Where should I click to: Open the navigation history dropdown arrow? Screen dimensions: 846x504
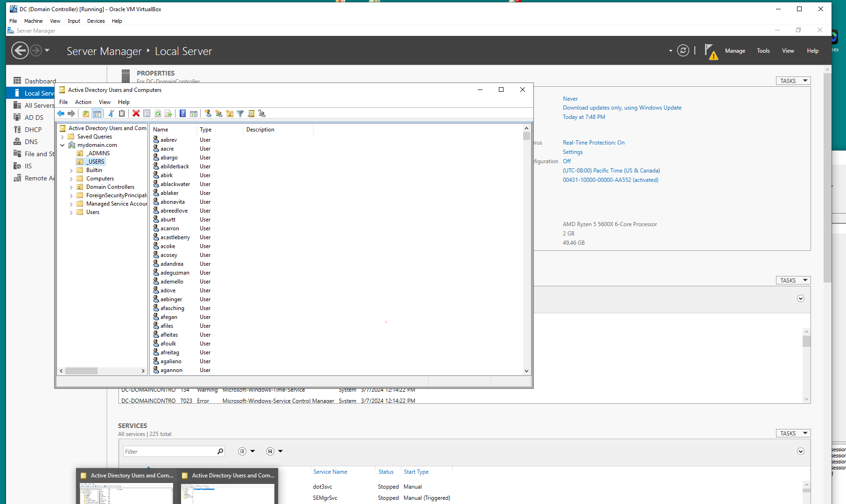[47, 50]
